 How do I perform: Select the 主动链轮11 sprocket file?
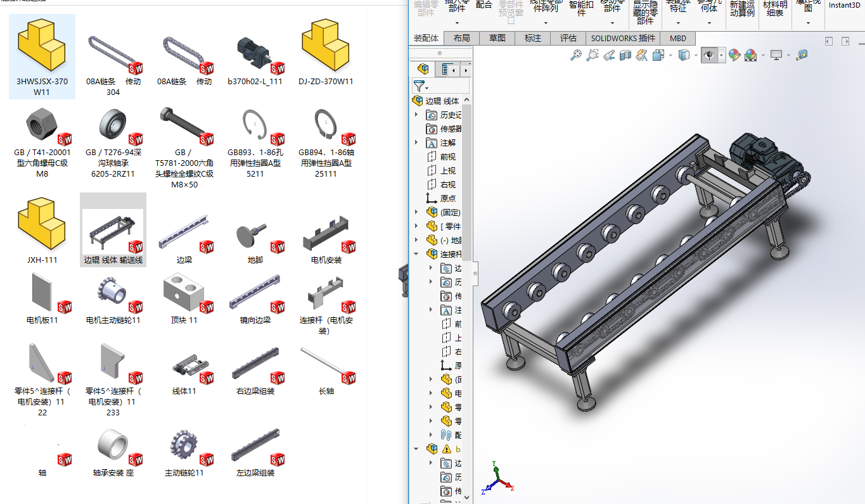pyautogui.click(x=184, y=453)
